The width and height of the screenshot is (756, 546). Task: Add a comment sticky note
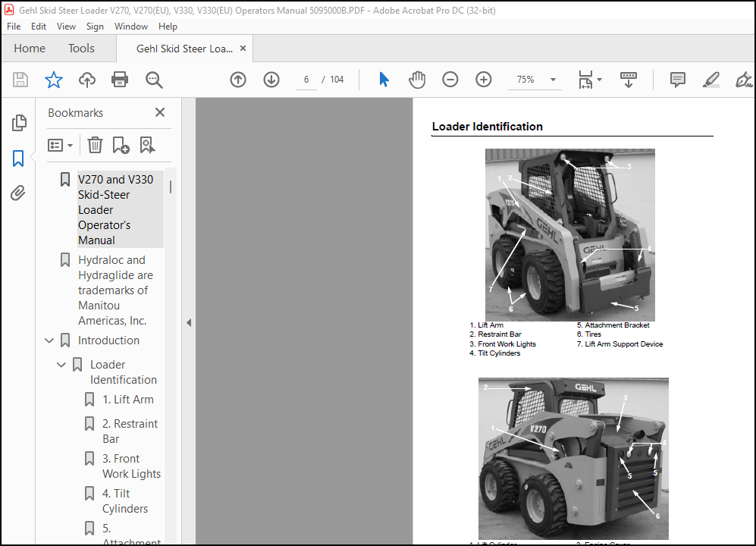click(677, 80)
